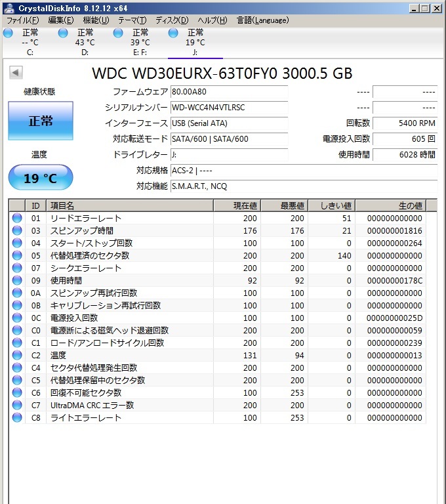
Task: Click status icon for ID 09 使用時間 row
Action: coord(17,280)
